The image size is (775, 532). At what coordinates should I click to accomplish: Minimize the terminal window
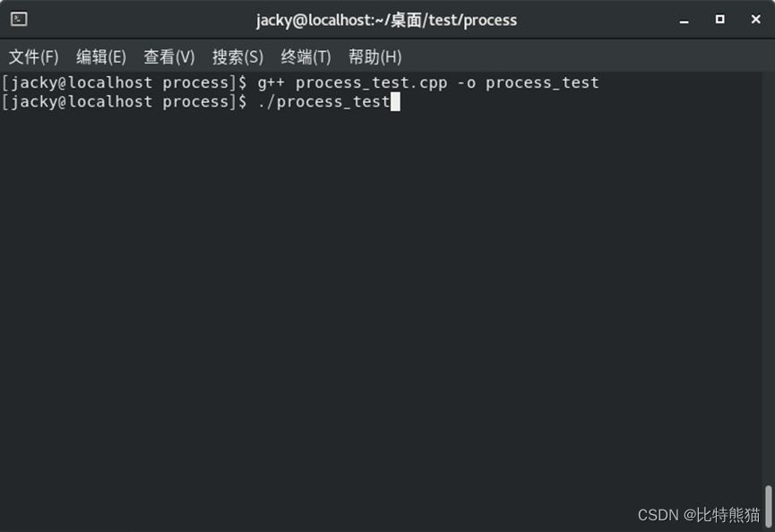684,19
